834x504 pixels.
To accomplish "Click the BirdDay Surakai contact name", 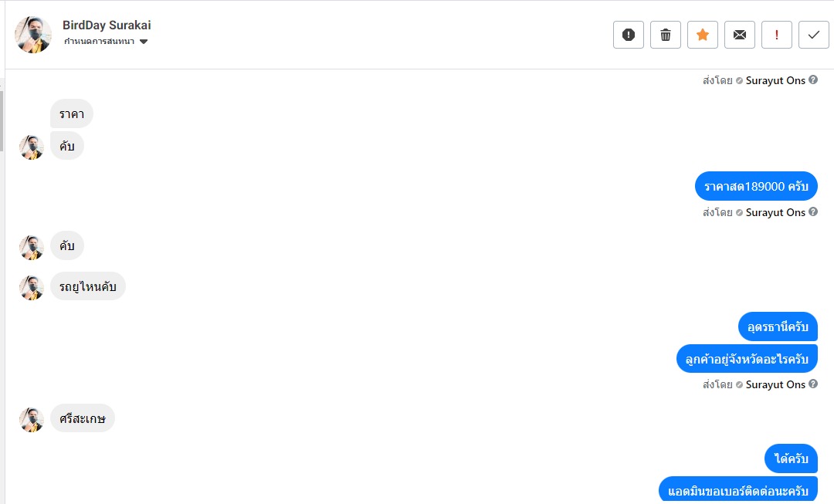I will 107,25.
